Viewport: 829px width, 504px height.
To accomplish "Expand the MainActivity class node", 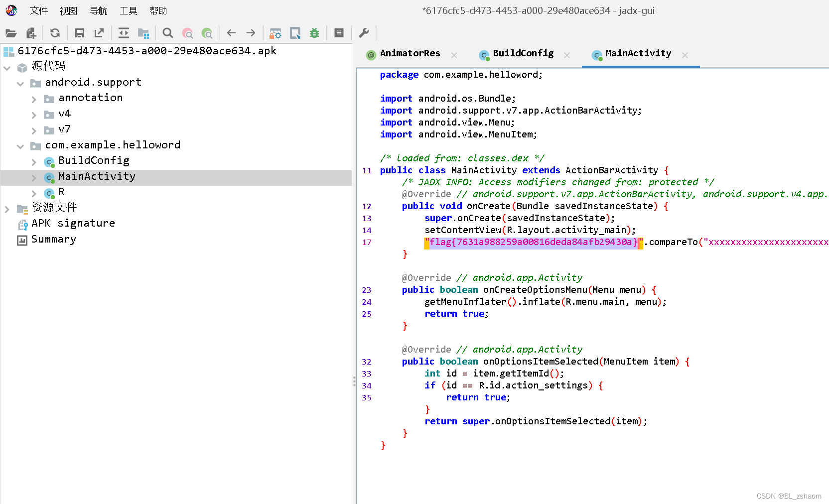I will click(34, 178).
